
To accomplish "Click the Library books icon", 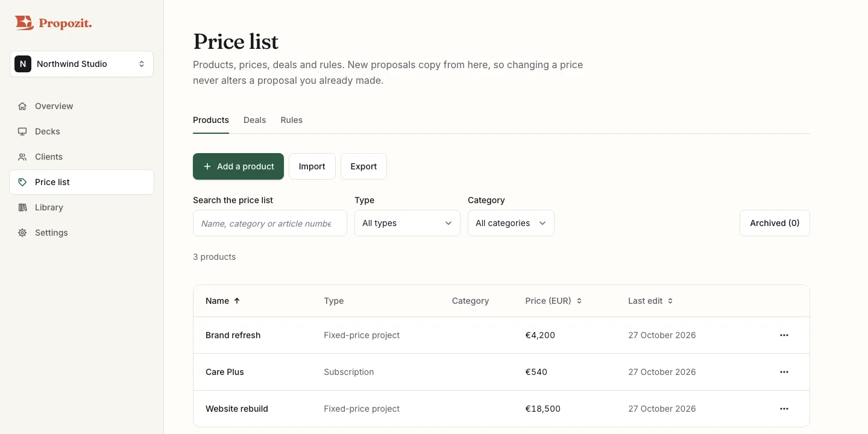I will (x=22, y=207).
